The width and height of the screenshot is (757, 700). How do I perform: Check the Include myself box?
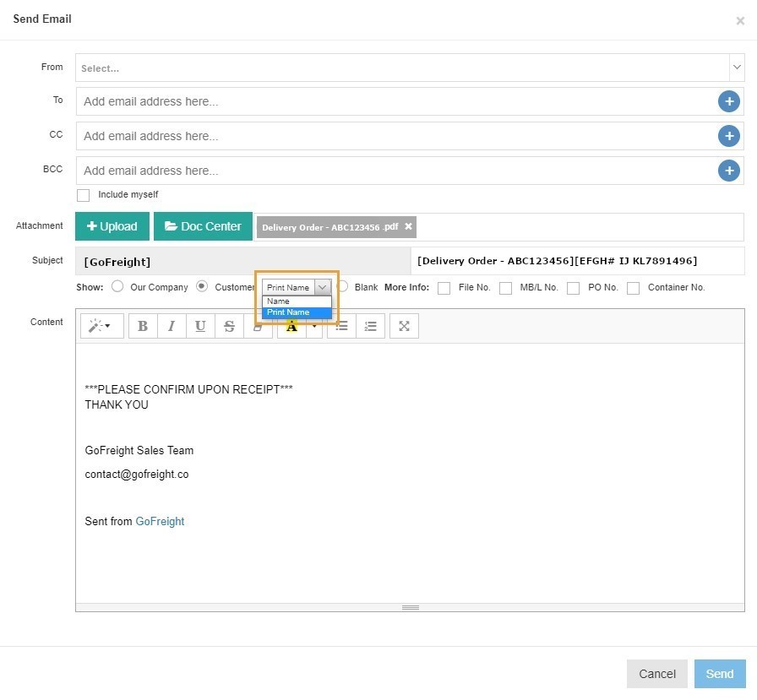[83, 195]
